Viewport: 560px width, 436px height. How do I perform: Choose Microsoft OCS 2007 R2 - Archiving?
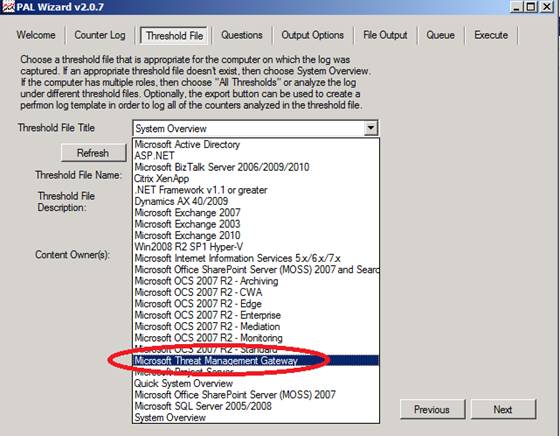click(255, 281)
